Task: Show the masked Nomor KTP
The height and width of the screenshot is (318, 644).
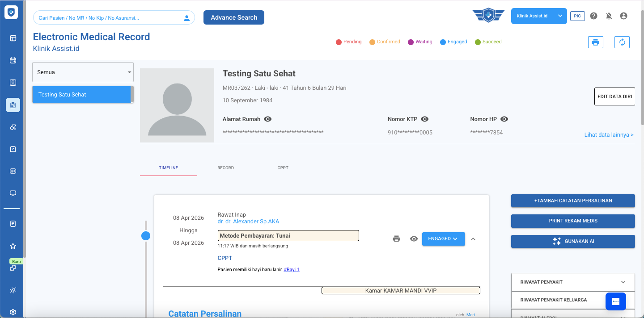Action: 425,119
